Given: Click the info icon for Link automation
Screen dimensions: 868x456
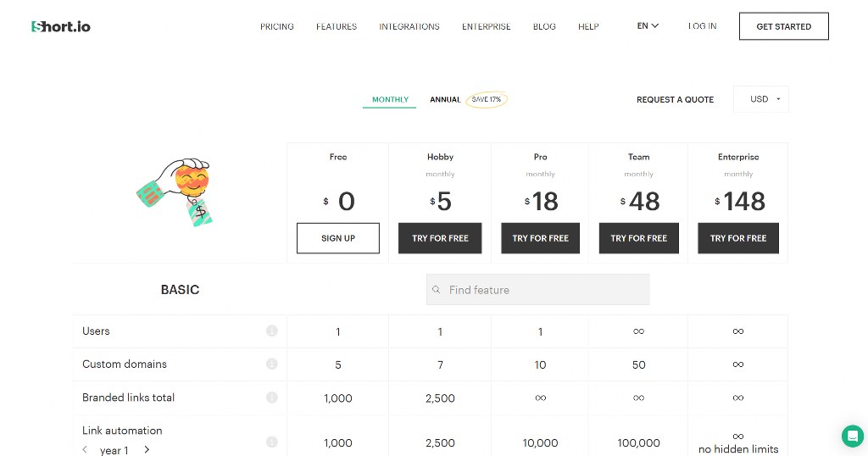Looking at the screenshot, I should pos(271,442).
